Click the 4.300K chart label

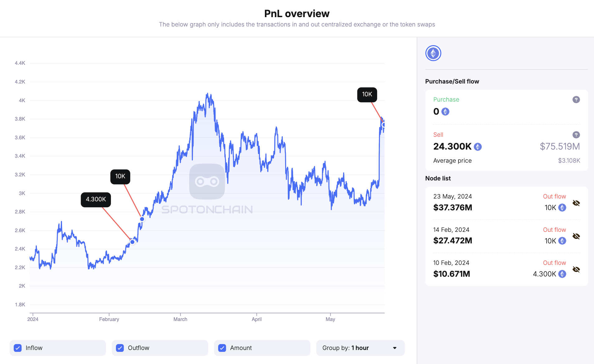96,199
